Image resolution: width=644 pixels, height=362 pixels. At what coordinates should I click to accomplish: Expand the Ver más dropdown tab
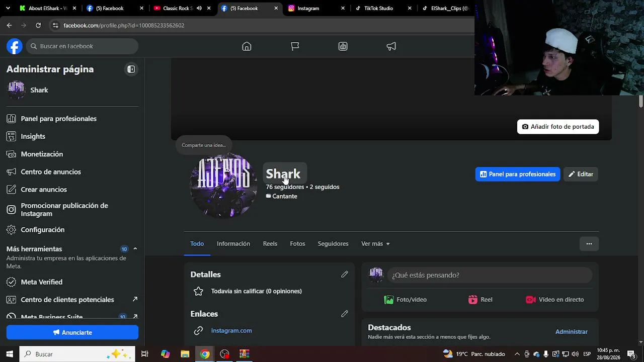(375, 244)
